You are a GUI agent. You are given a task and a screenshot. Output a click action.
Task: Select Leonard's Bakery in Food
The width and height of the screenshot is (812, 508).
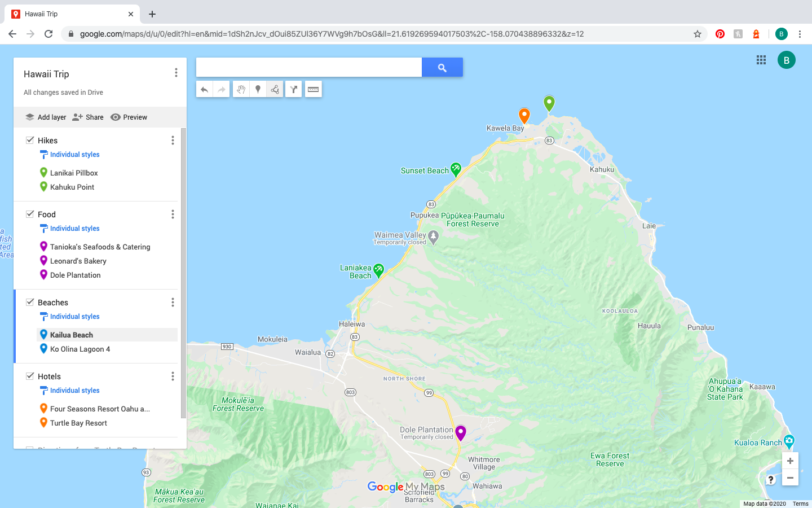[x=78, y=261]
